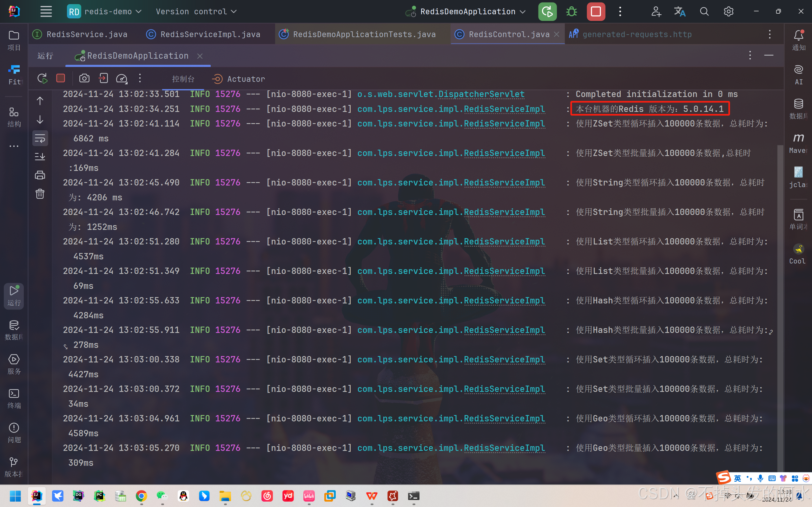Click the translation icon in title bar

pyautogui.click(x=680, y=11)
